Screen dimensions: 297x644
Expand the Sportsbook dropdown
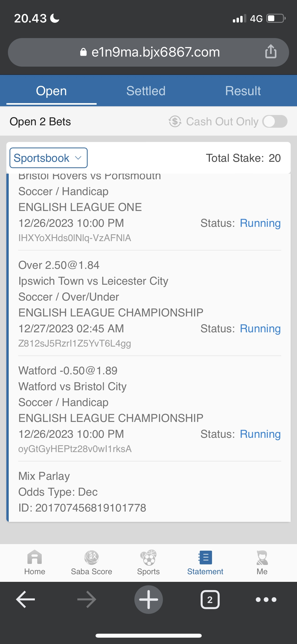tap(49, 158)
